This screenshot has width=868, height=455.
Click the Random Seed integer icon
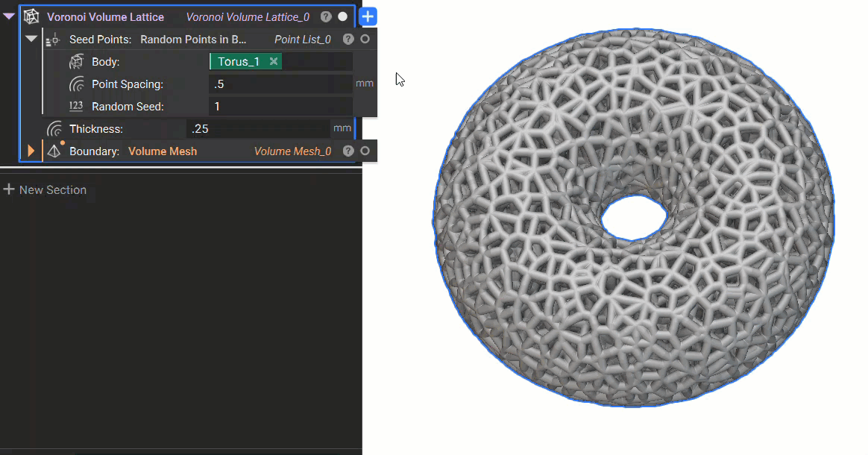point(76,107)
